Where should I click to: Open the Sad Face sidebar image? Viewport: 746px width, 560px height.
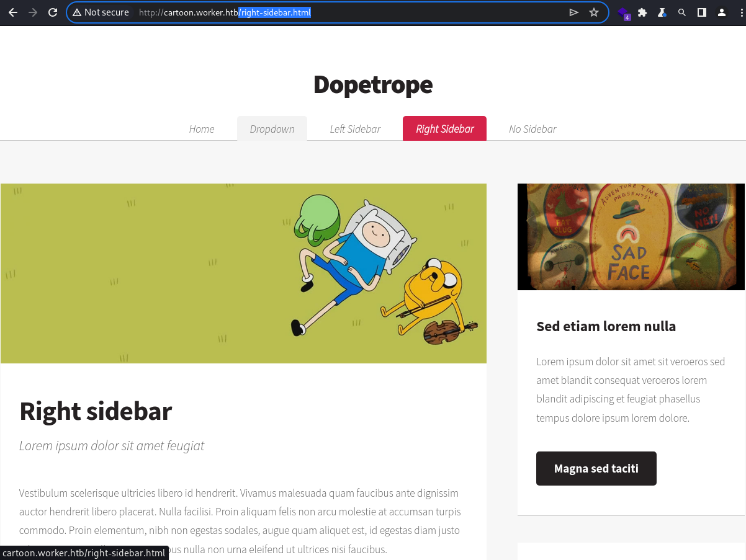[x=631, y=236]
